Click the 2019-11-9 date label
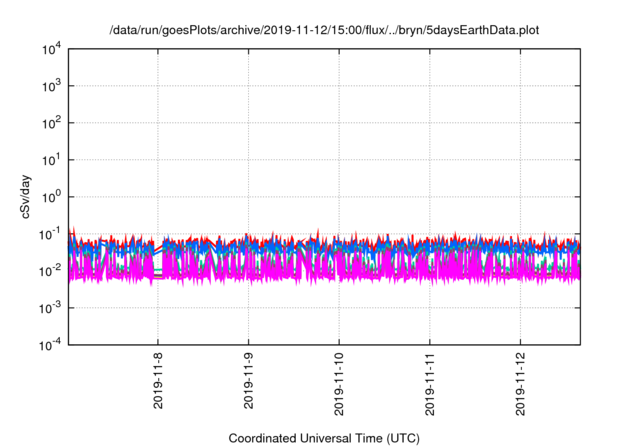 248,381
